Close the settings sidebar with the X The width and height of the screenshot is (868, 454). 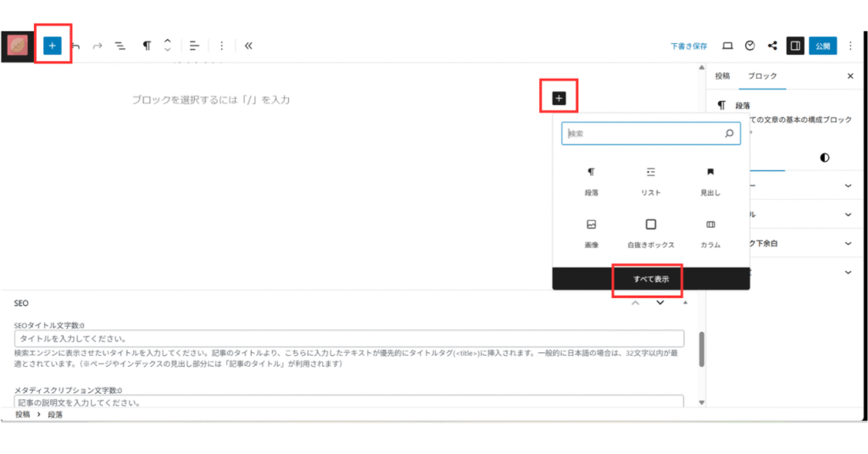(850, 76)
